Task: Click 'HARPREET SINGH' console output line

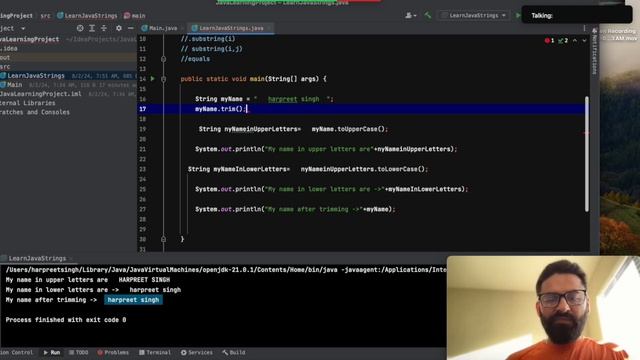Action: [144, 280]
